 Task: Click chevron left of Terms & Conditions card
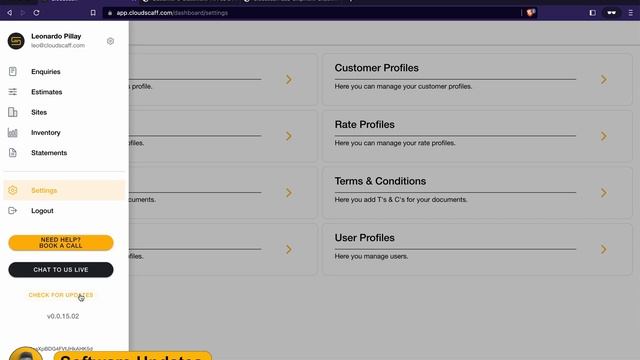[x=289, y=193]
